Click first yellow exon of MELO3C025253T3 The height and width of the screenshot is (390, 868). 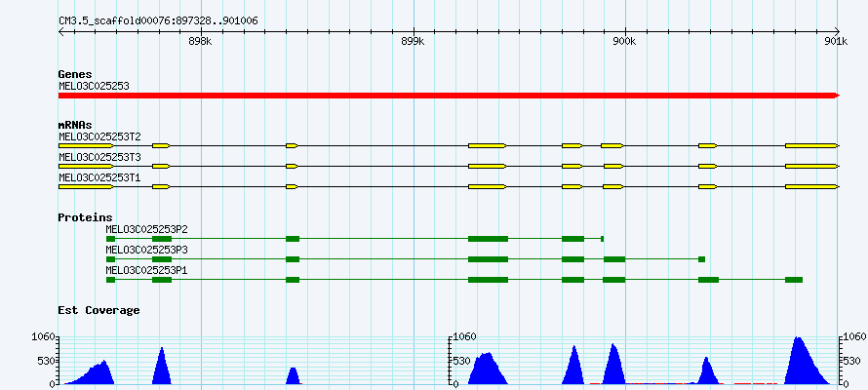[x=86, y=166]
